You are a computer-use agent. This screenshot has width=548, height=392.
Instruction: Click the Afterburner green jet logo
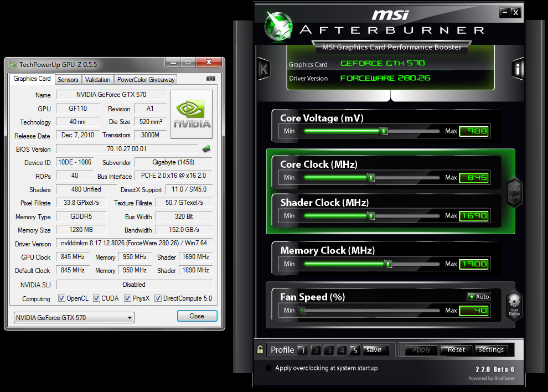(278, 25)
